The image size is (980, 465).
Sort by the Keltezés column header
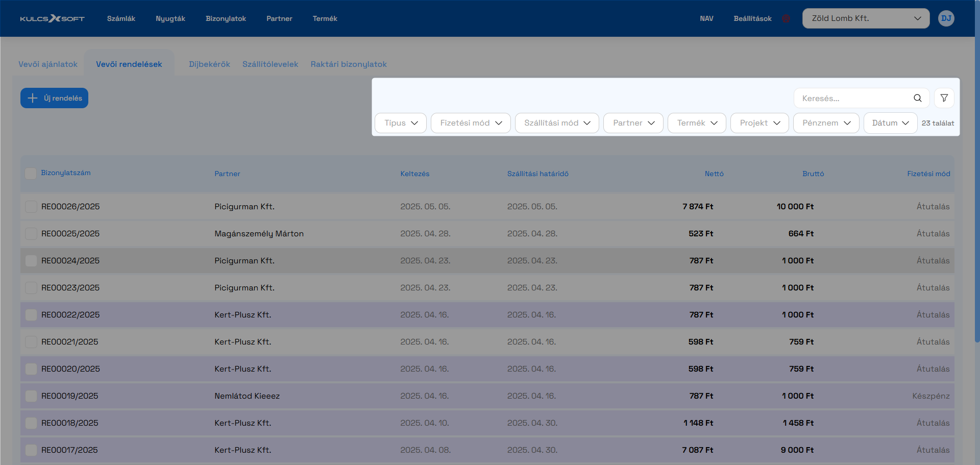[414, 174]
